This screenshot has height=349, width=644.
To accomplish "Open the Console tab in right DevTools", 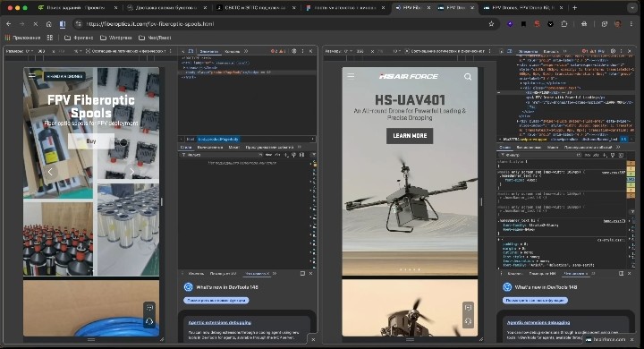I will [x=551, y=51].
